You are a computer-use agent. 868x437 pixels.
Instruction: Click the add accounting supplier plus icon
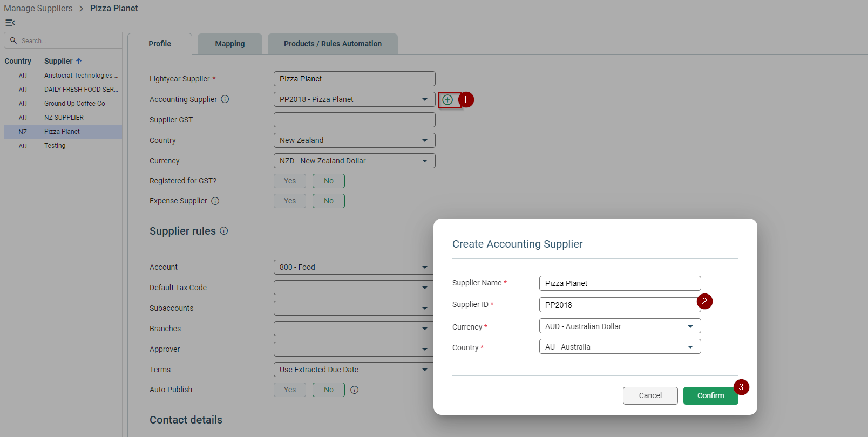(447, 99)
